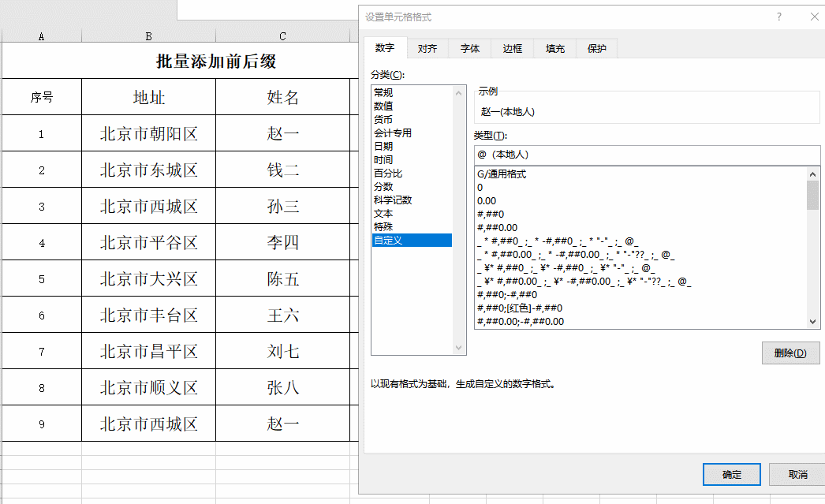
Task: Click cell 北京市朝阳区 in the spreadsheet
Action: click(148, 133)
